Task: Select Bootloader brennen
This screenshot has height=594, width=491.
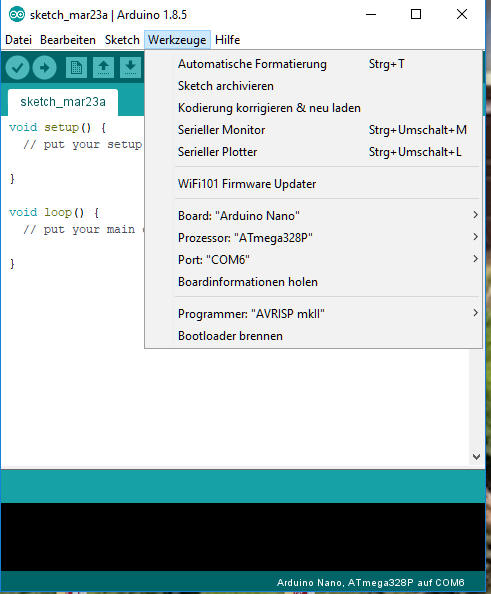Action: pos(313,336)
